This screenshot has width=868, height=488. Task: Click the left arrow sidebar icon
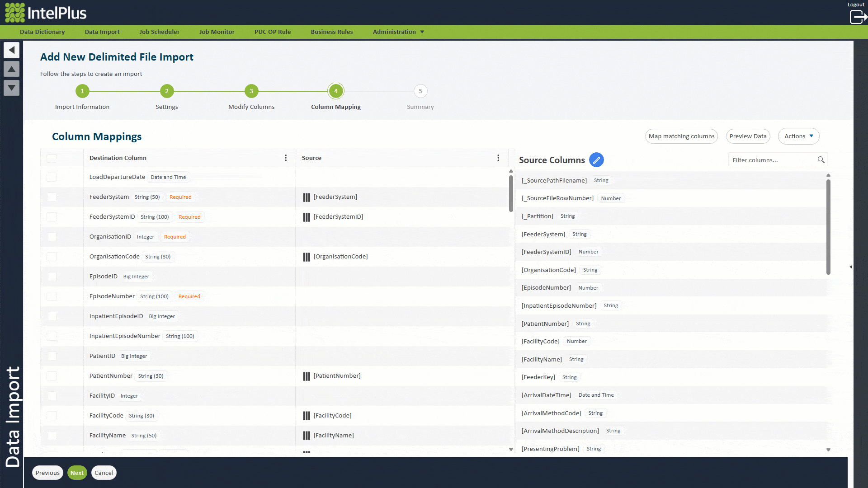pos(12,50)
